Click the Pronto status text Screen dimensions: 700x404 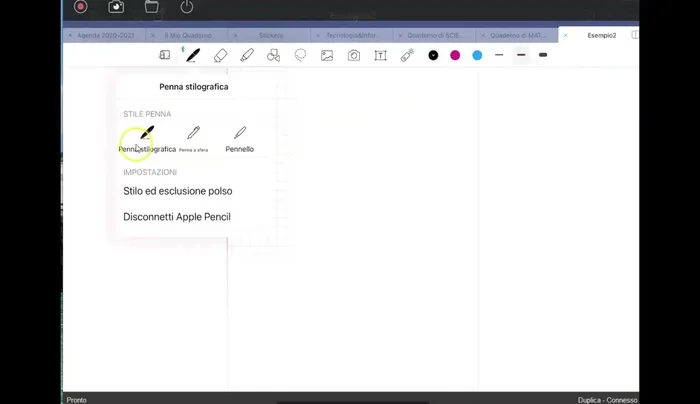tap(76, 400)
